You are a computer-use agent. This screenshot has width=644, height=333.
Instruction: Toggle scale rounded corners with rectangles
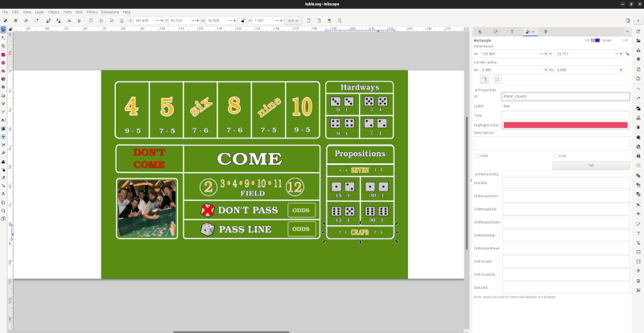[319, 20]
